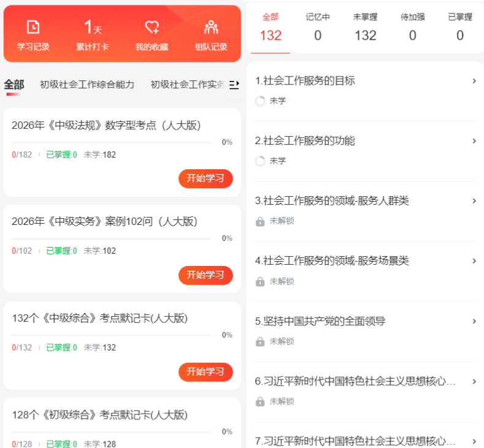This screenshot has height=448, width=484.
Task: Expand the 1.社会工作服务的目标 chevron arrow
Action: coord(474,81)
